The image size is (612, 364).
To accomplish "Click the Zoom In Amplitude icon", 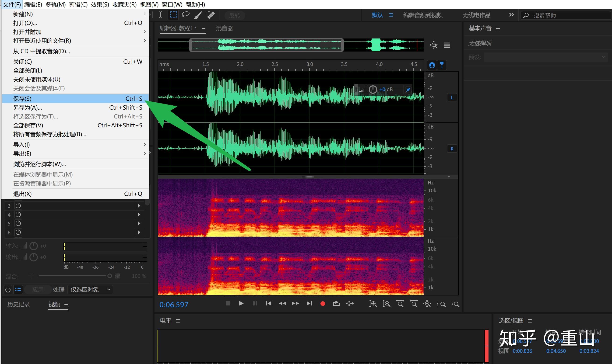I will pyautogui.click(x=373, y=304).
